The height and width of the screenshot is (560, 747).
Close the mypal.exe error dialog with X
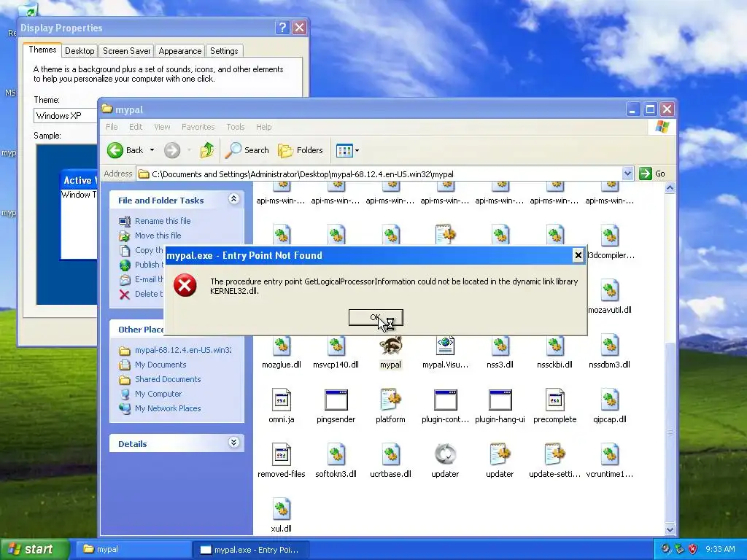[x=578, y=255]
